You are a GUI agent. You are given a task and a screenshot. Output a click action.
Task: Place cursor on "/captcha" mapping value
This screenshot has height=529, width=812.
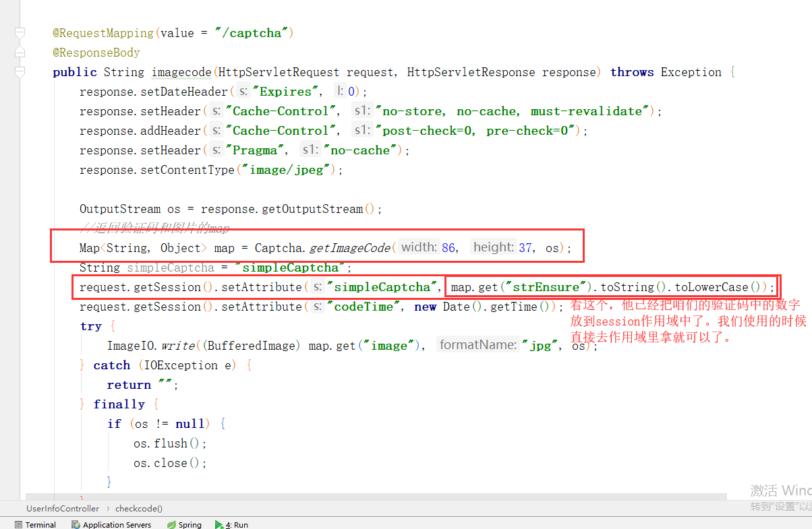pos(252,33)
